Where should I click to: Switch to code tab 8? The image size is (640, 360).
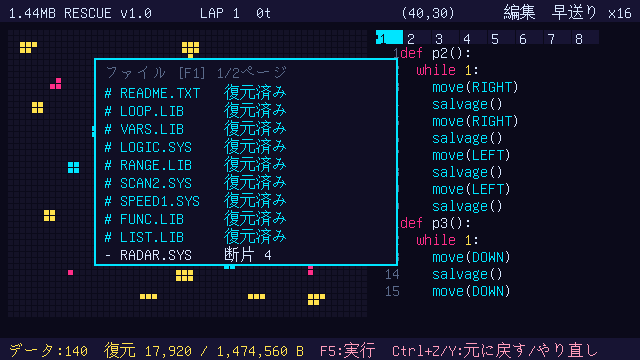point(585,38)
